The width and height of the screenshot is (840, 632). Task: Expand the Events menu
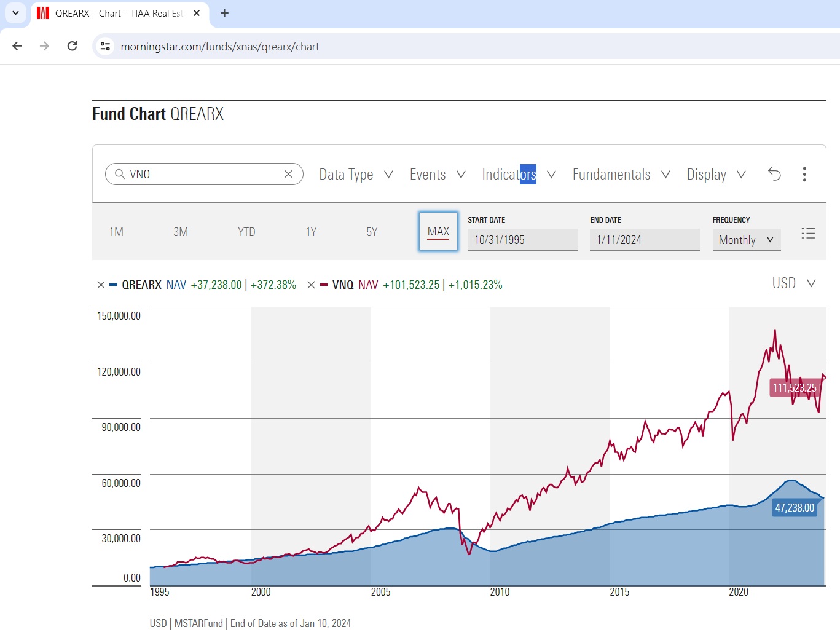438,175
